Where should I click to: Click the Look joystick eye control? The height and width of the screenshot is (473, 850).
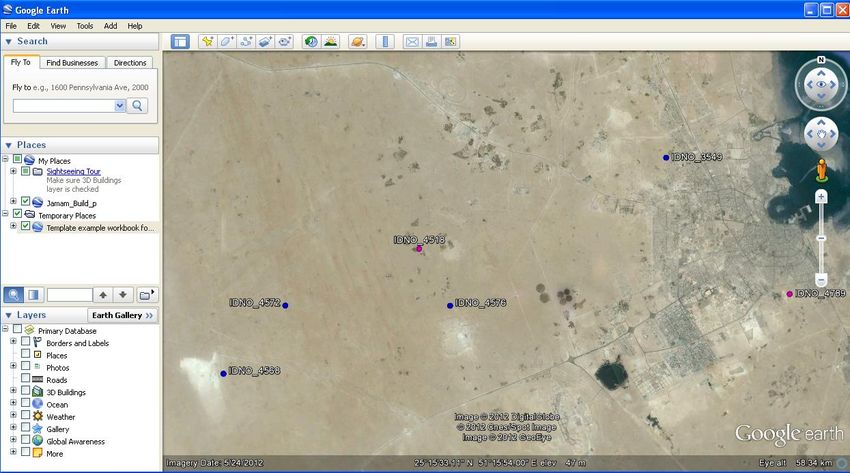click(821, 85)
